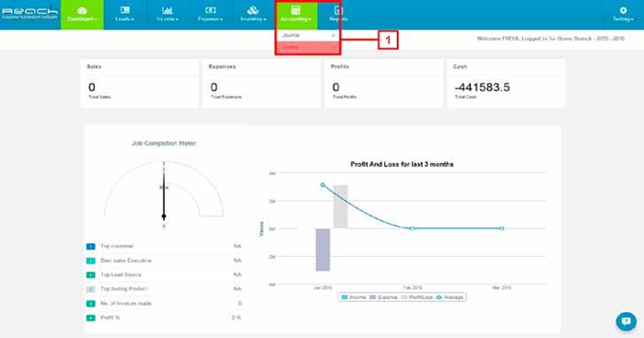Toggle Average line in chart legend

click(x=451, y=297)
